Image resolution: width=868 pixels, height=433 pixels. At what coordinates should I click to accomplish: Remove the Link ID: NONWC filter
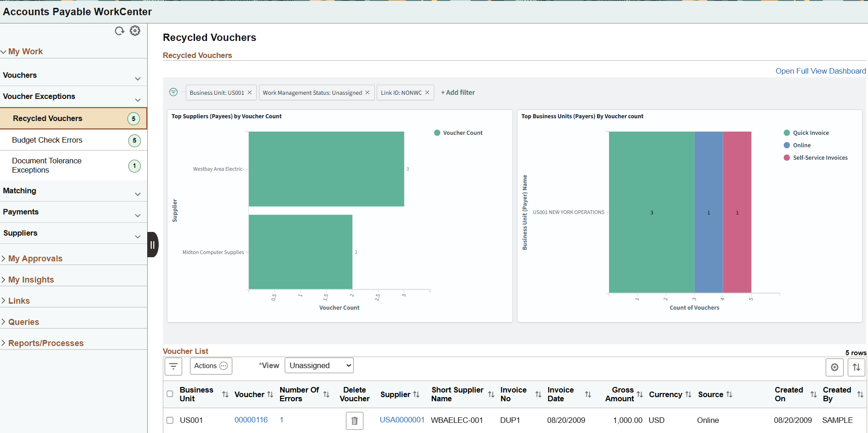(x=427, y=92)
